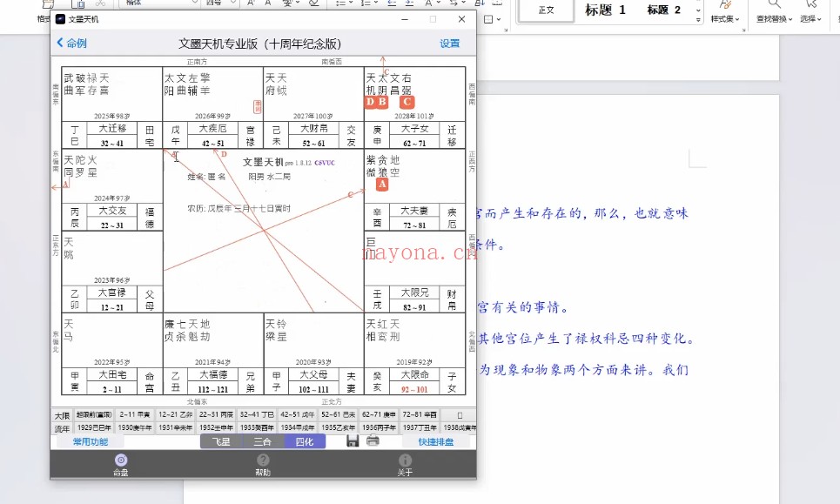
Task: Click the save disk icon
Action: [353, 440]
